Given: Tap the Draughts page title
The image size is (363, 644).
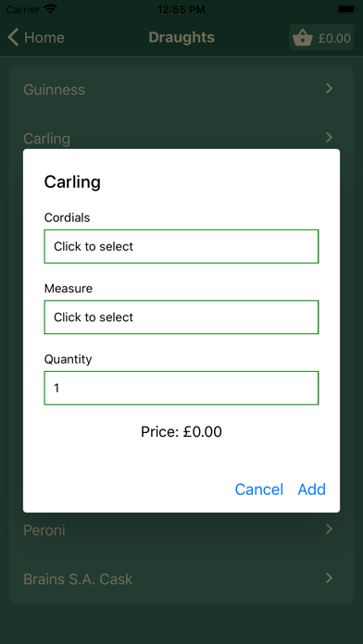Looking at the screenshot, I should 181,37.
